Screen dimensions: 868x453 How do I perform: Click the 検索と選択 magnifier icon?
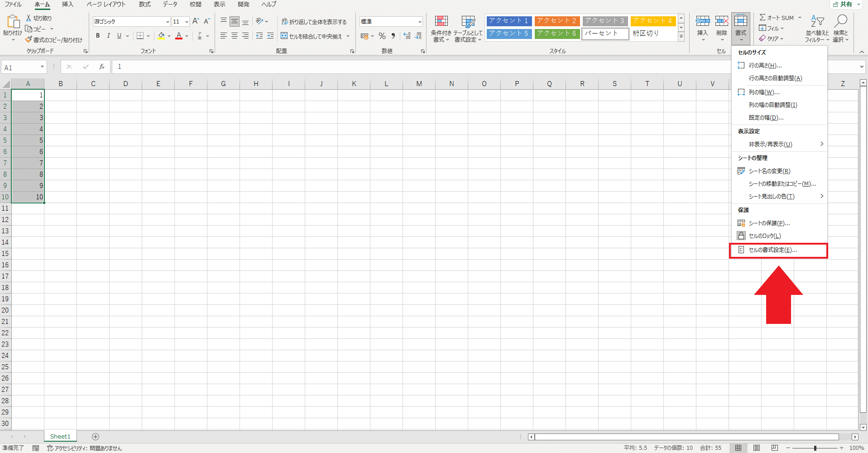[x=841, y=21]
